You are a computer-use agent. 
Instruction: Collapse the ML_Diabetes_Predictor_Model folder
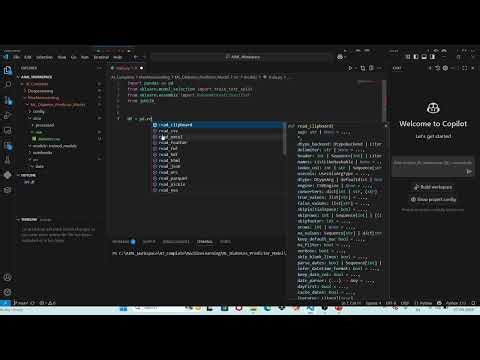pos(57,105)
